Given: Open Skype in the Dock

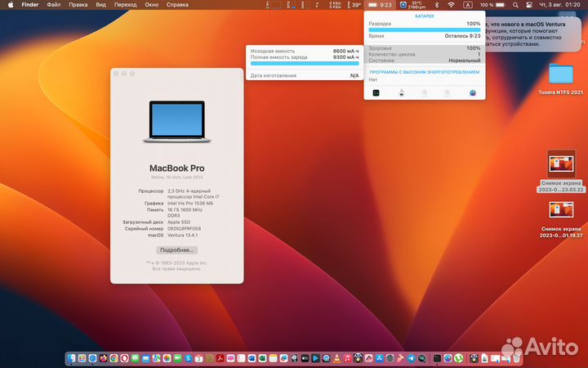Looking at the screenshot, I should pos(189,358).
